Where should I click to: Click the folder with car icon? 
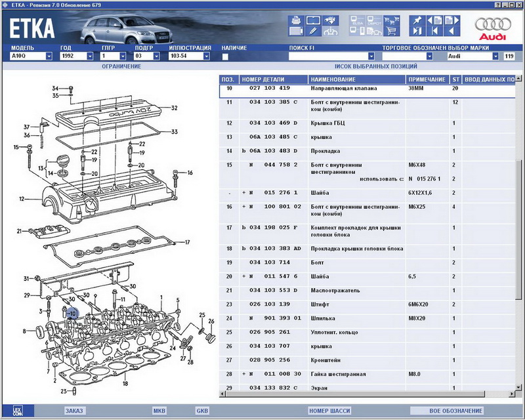click(374, 31)
